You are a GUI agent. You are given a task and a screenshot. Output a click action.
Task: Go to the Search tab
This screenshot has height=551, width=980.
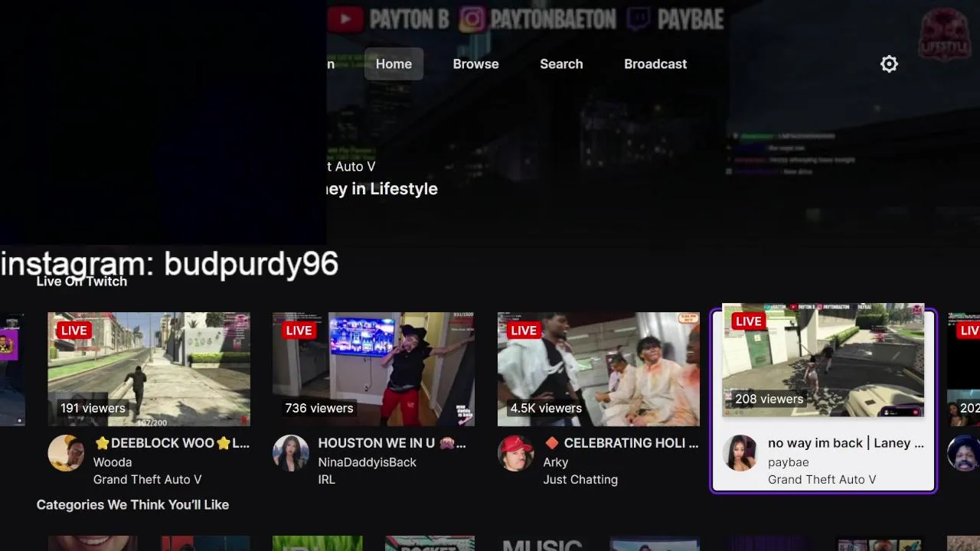pos(561,64)
